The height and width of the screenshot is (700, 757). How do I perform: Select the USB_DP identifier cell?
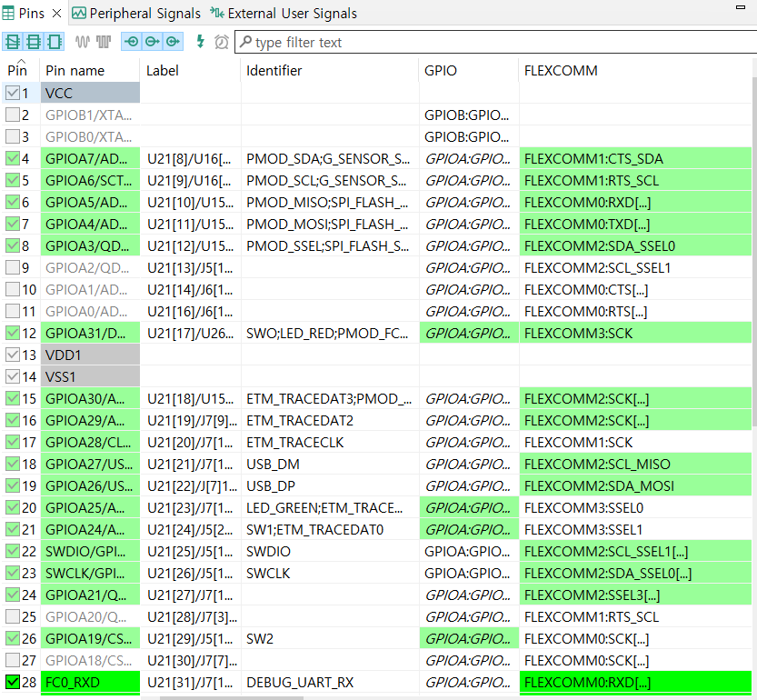pos(330,485)
